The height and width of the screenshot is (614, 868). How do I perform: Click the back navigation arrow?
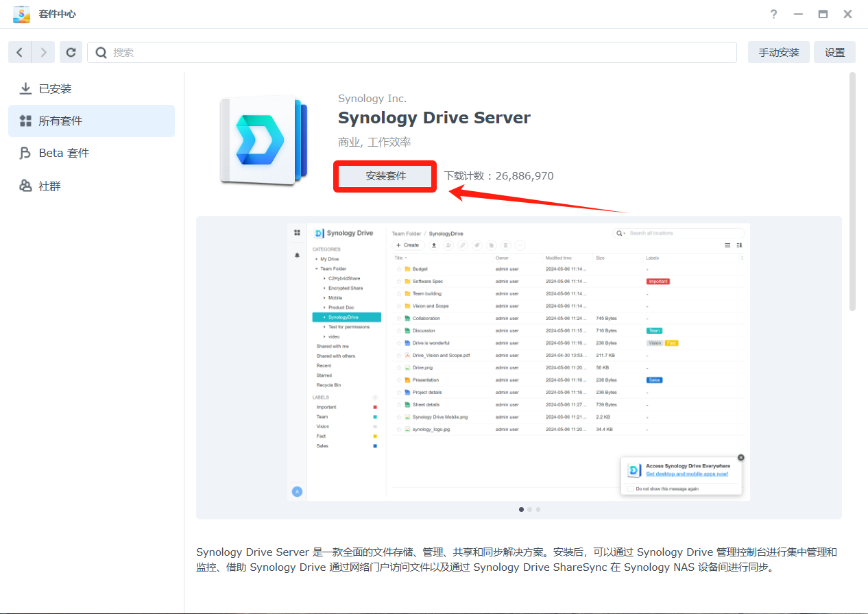pyautogui.click(x=20, y=52)
